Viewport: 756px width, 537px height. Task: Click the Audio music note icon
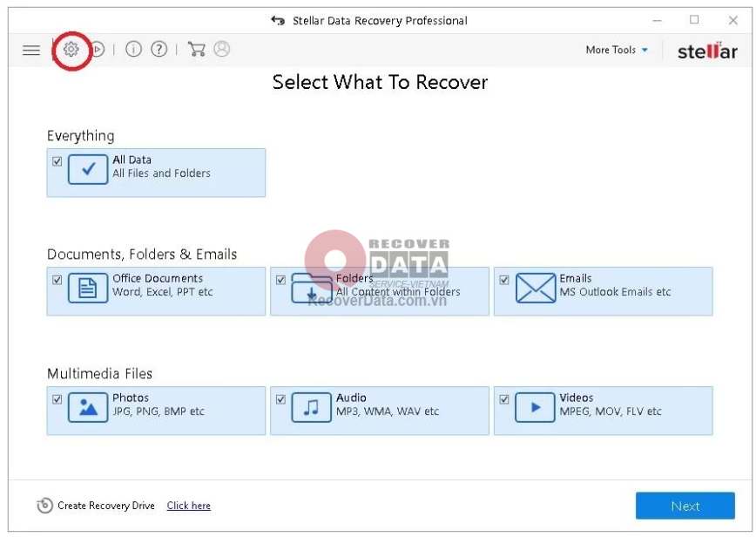312,407
